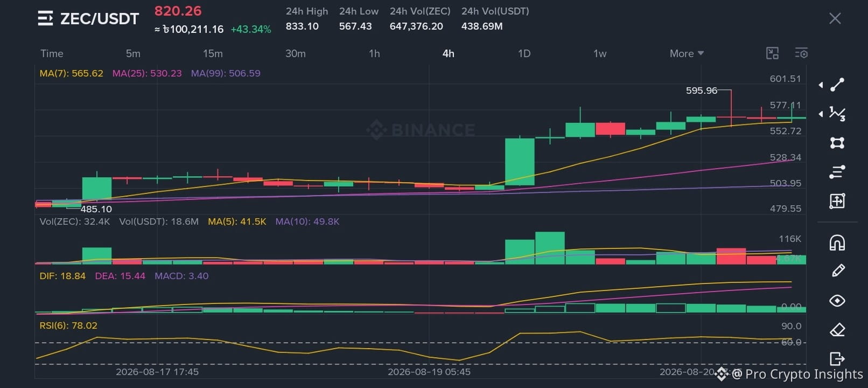Click the MA(7): 565.62 indicator label
868x388 pixels.
pyautogui.click(x=71, y=73)
